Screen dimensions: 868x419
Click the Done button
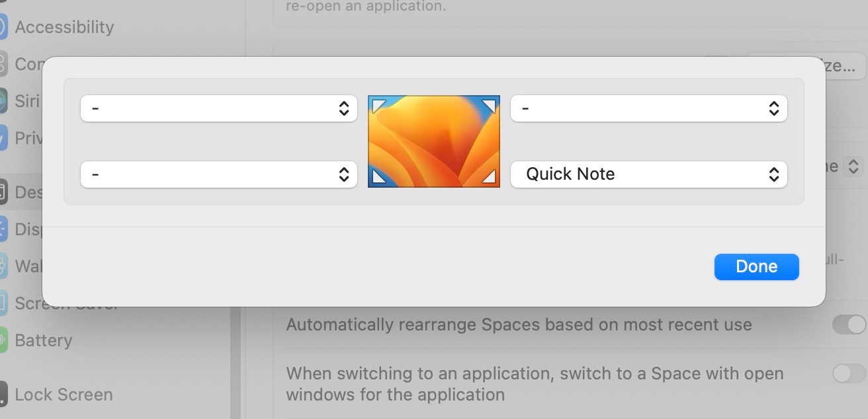[757, 266]
